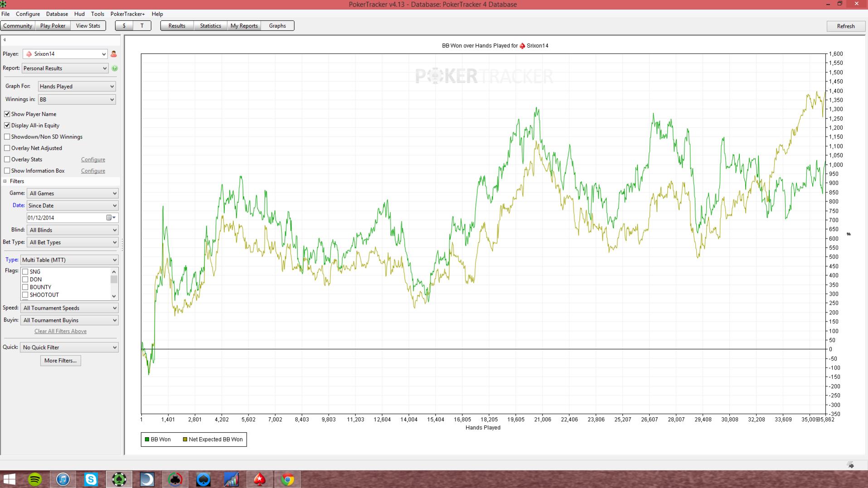Check the BOUNTY flag
Screen dimensions: 868x488
pyautogui.click(x=25, y=287)
